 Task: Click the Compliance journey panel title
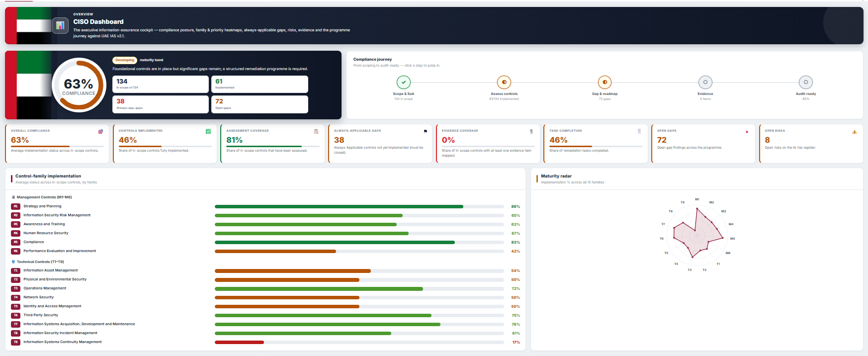(x=372, y=59)
